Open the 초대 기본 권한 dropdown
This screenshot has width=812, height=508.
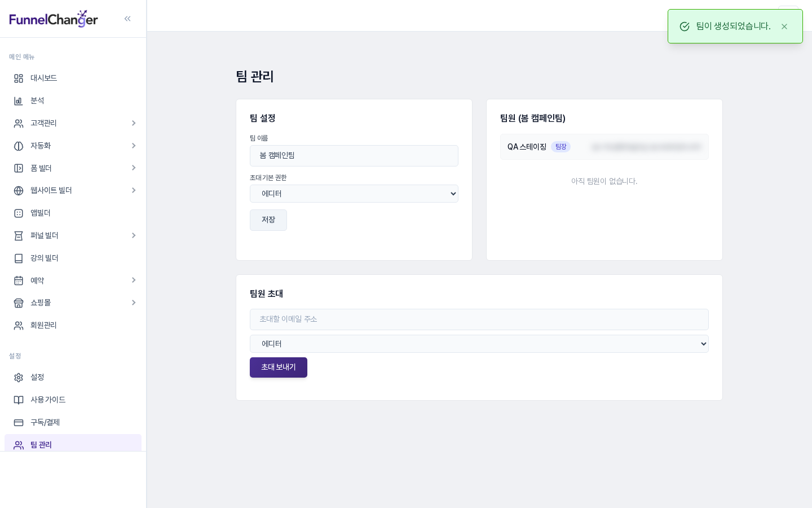354,194
